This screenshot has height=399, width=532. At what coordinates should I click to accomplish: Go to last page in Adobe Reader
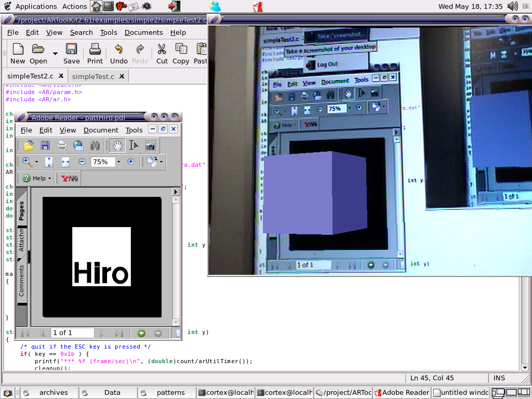[x=119, y=333]
